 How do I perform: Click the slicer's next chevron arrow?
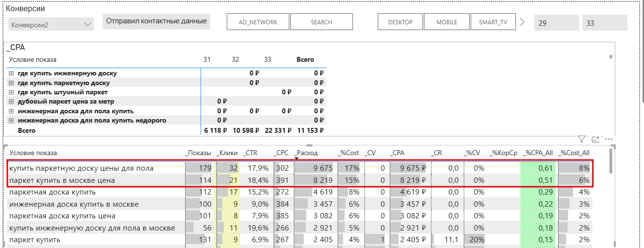(523, 22)
